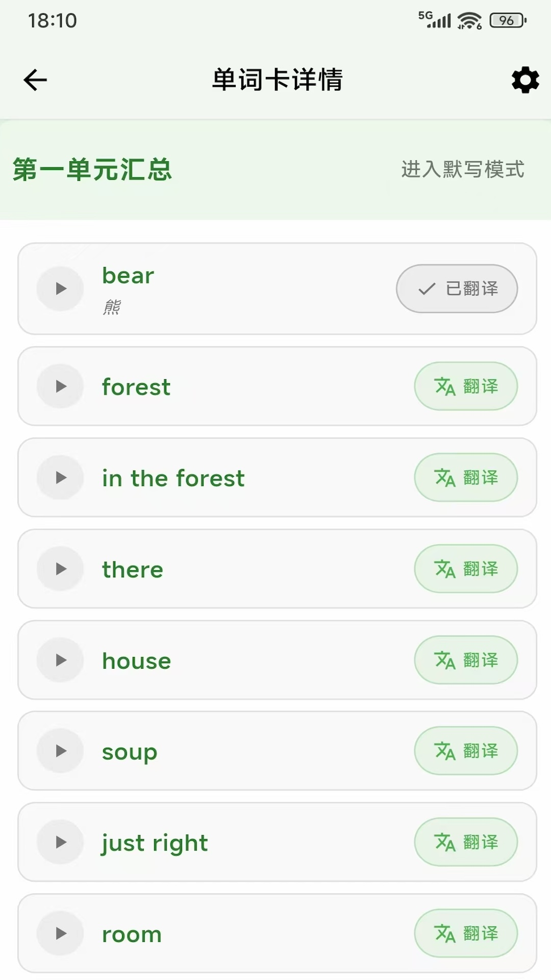Toggle the translated state for "bear"
Viewport: 551px width, 980px height.
457,288
